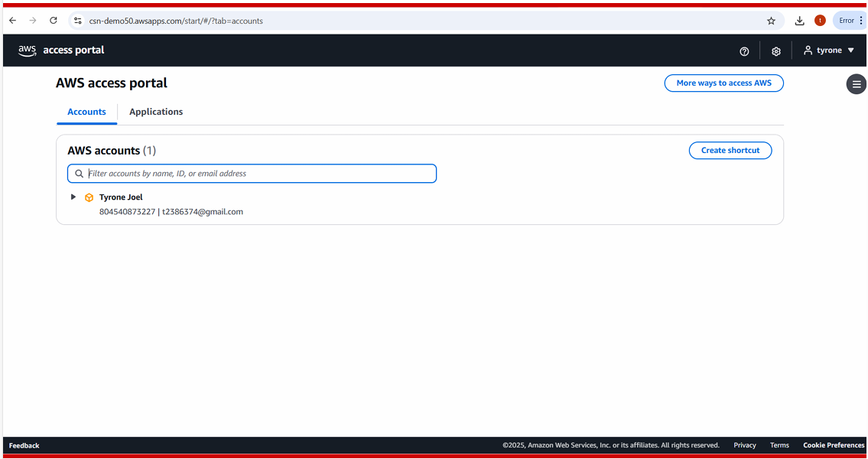Open the settings gear icon

(775, 51)
